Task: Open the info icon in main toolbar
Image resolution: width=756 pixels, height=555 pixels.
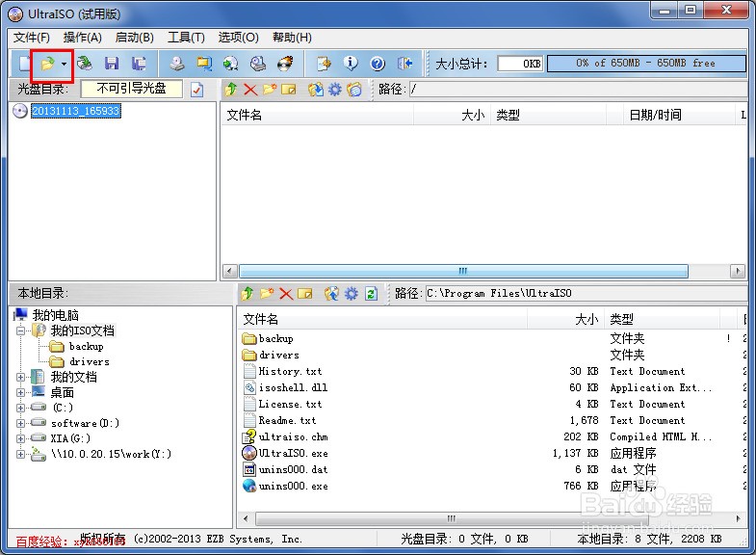Action: click(x=351, y=64)
